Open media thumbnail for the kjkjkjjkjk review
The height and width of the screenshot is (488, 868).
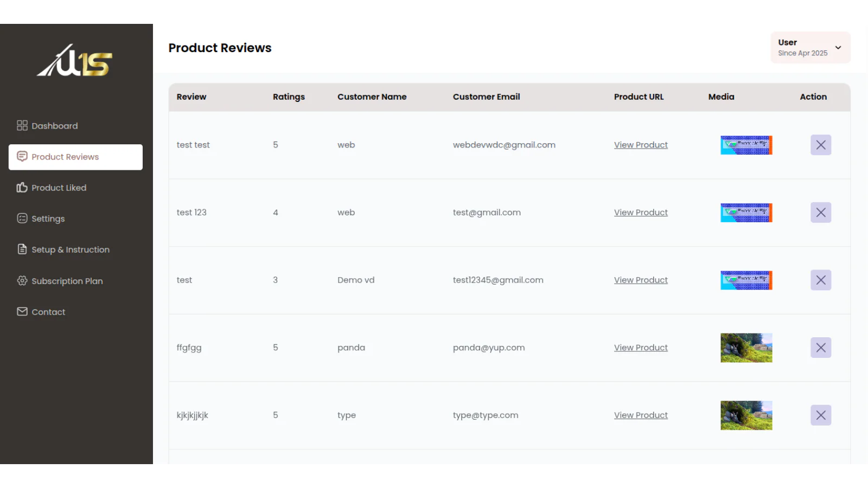(746, 415)
